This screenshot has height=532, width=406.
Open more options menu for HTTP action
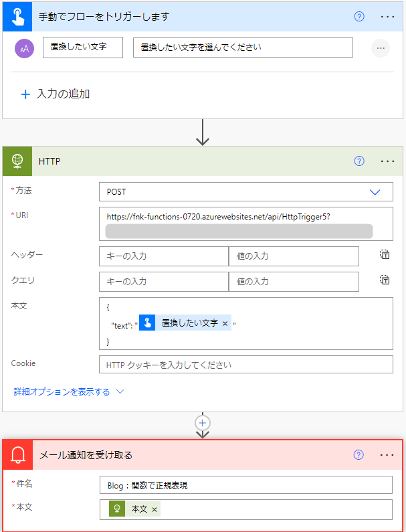click(387, 161)
